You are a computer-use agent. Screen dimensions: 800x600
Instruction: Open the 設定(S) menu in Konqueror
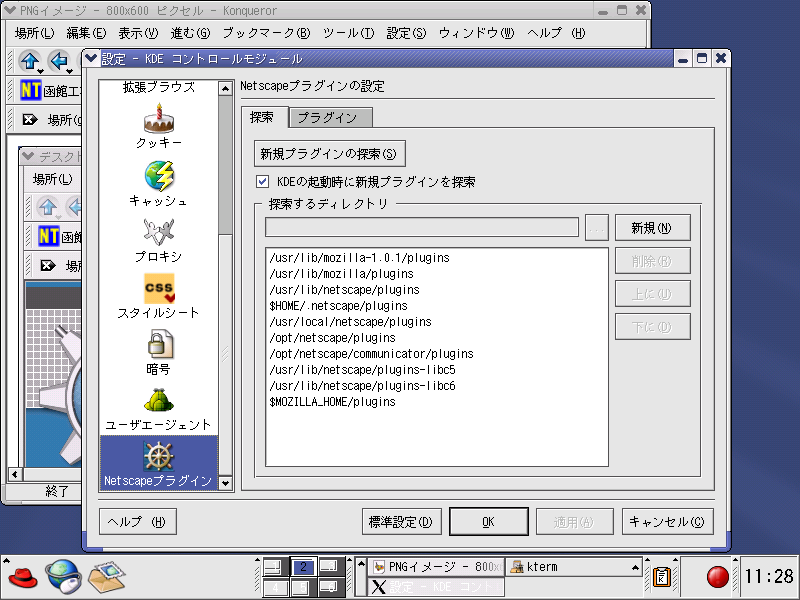pyautogui.click(x=406, y=33)
